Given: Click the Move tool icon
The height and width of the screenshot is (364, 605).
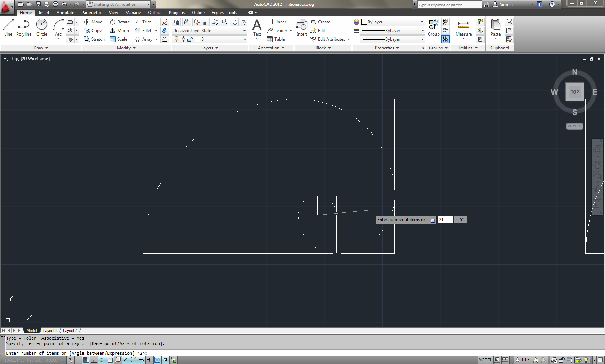Looking at the screenshot, I should tap(87, 22).
